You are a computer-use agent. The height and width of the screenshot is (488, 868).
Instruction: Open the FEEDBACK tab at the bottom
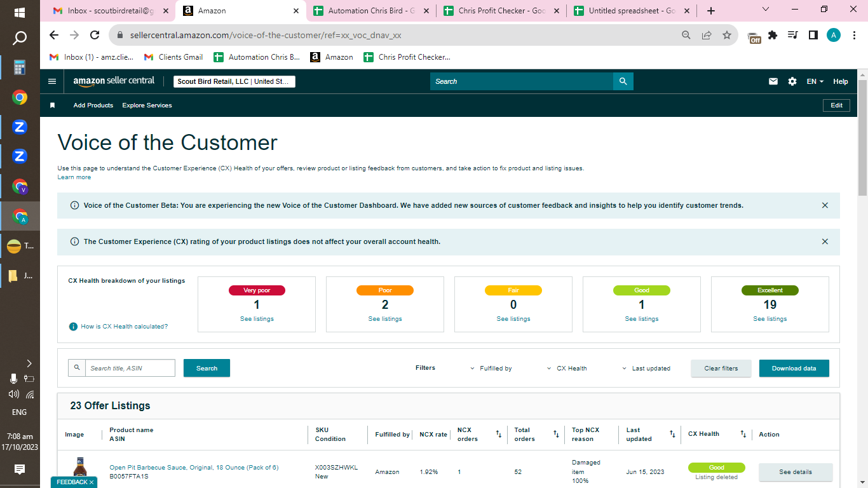pos(74,482)
